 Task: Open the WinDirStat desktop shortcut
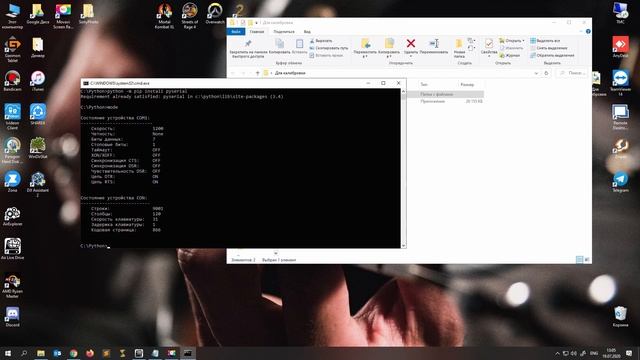(38, 148)
